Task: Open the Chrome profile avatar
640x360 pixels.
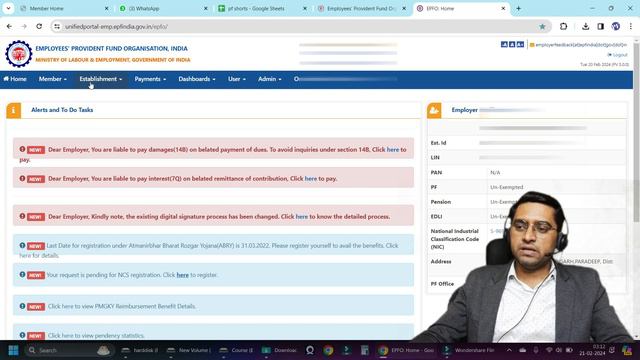Action: 616,27
